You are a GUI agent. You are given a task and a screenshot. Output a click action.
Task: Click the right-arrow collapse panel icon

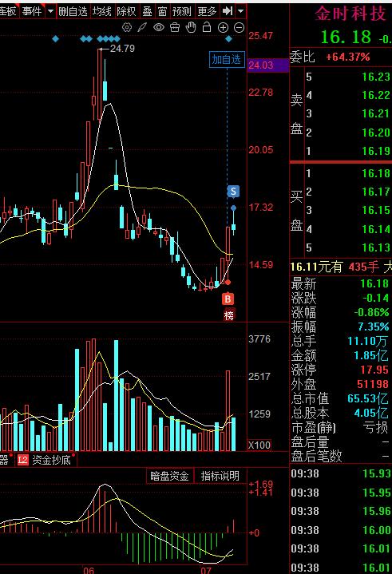coord(228,11)
